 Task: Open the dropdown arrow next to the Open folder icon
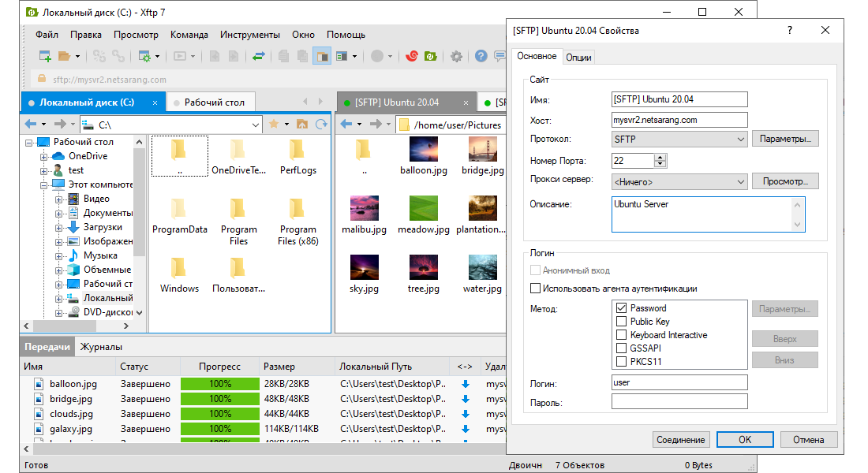click(77, 56)
